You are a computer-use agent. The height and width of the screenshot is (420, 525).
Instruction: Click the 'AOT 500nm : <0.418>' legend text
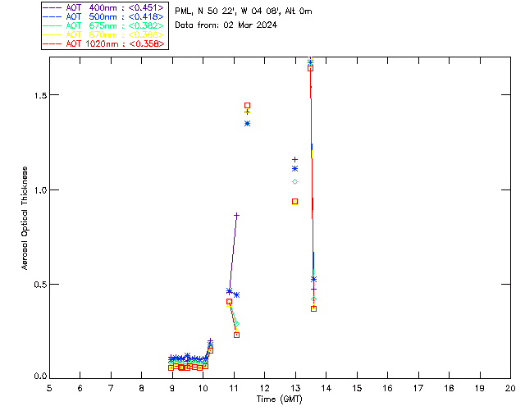(115, 16)
